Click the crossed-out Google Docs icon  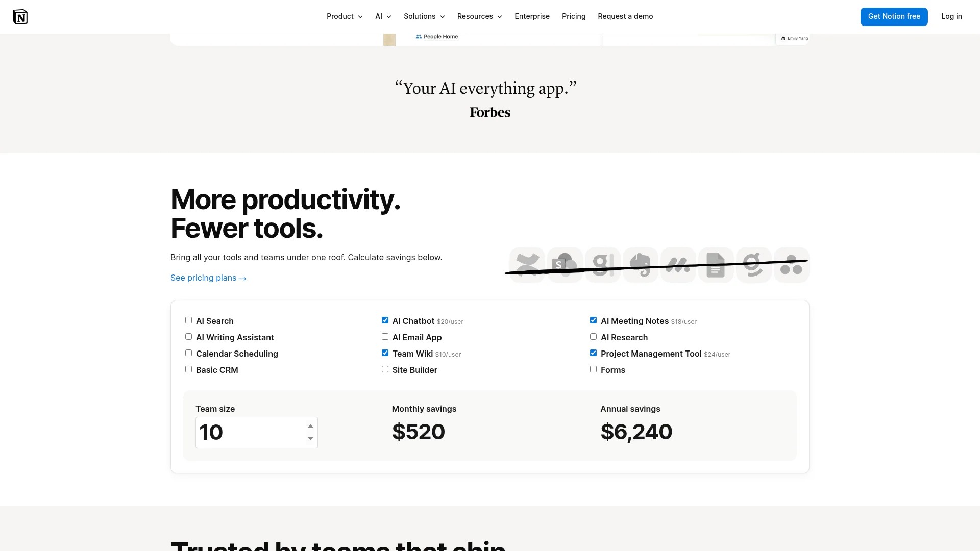(716, 265)
